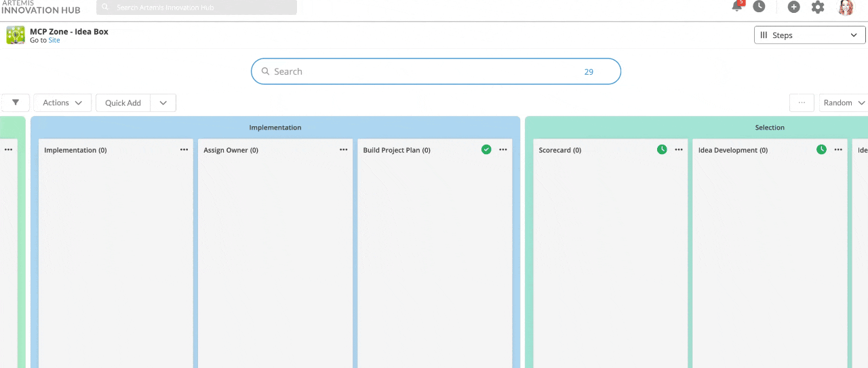Click the Selection stage header
Image resolution: width=868 pixels, height=368 pixels.
[x=770, y=128]
